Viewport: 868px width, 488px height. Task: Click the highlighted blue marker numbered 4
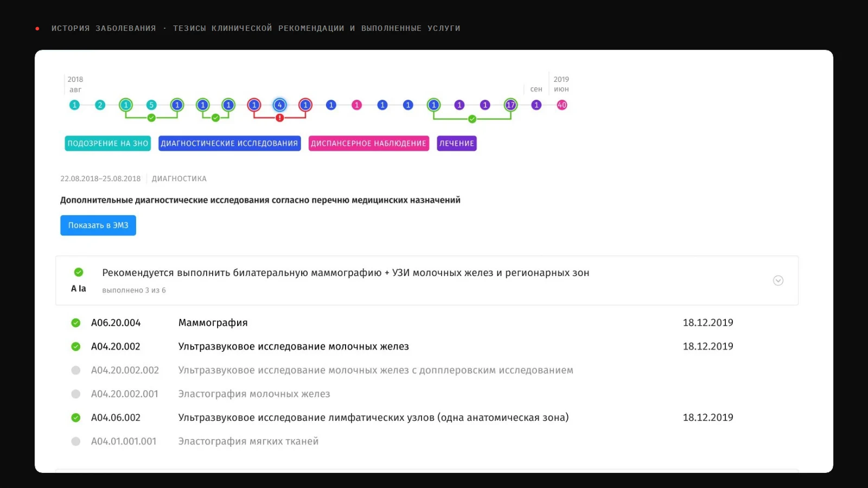point(279,105)
